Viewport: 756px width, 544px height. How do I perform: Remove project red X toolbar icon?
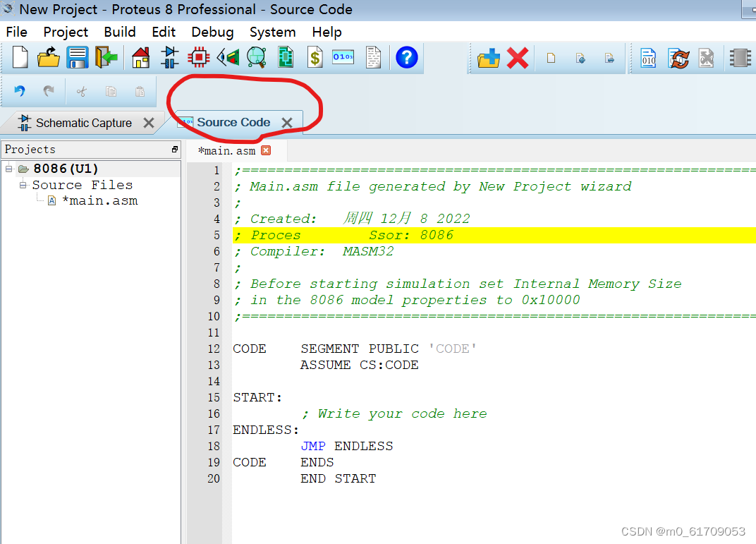coord(518,58)
